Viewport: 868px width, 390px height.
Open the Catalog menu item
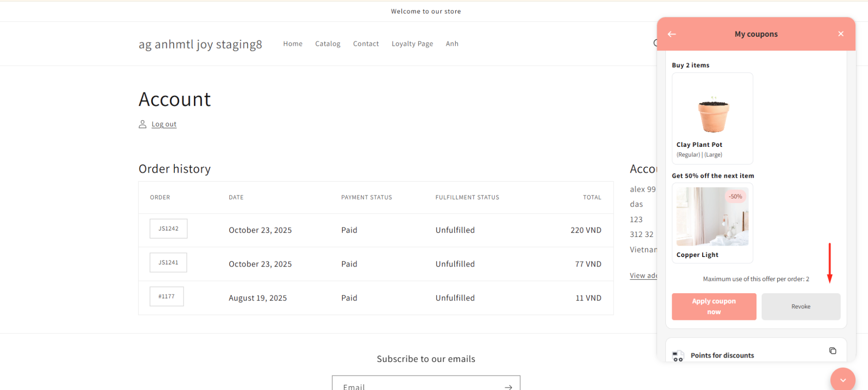pyautogui.click(x=327, y=44)
